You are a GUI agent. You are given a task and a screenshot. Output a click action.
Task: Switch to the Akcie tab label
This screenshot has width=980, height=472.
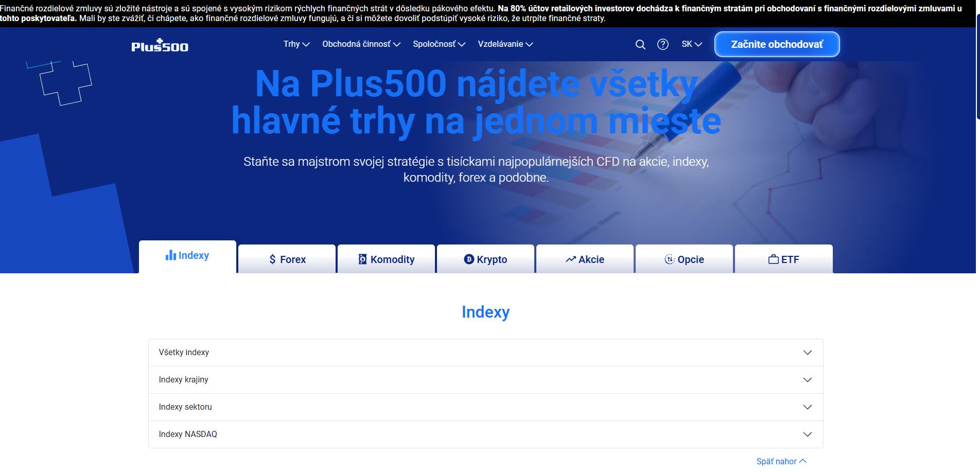coord(591,259)
